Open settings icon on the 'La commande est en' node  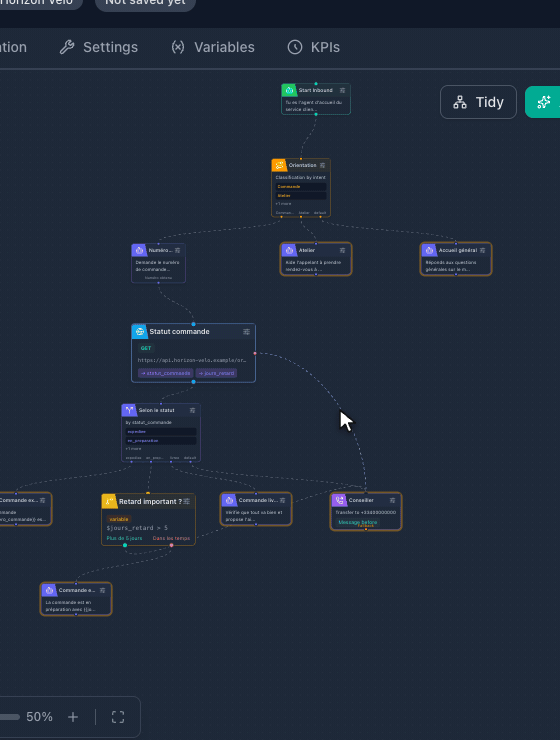102,590
